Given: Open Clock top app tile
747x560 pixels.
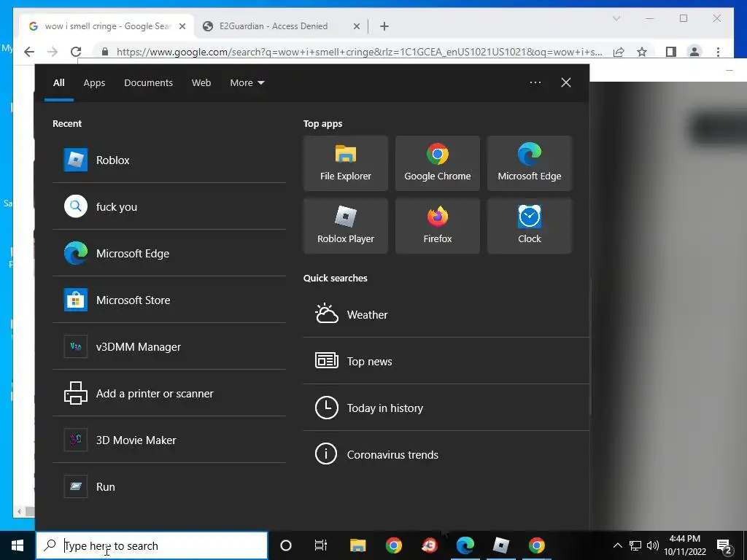Looking at the screenshot, I should (x=530, y=226).
